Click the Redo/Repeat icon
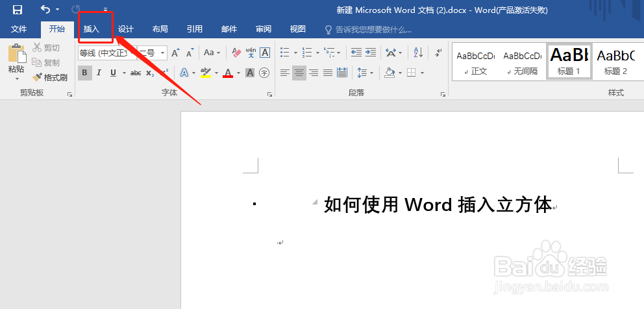Viewport: 644px width, 309px height. [76, 9]
